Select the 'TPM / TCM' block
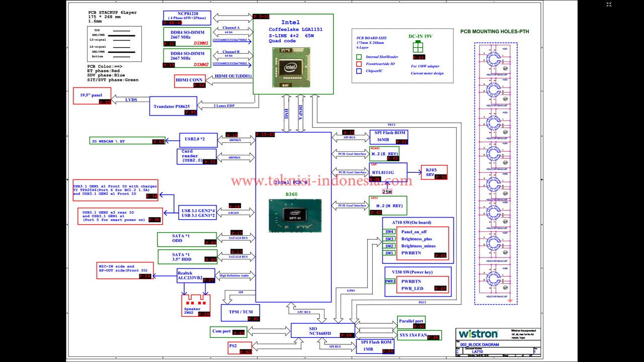This screenshot has height=362, width=644. [240, 313]
